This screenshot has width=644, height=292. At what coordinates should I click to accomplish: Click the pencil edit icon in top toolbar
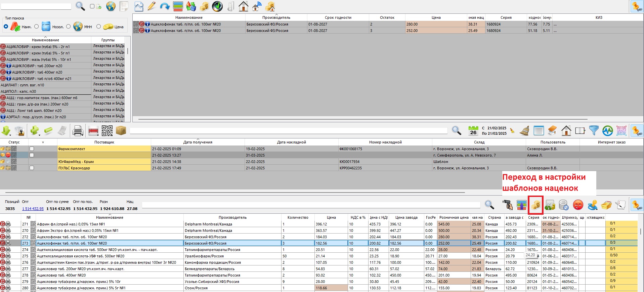pyautogui.click(x=152, y=6)
